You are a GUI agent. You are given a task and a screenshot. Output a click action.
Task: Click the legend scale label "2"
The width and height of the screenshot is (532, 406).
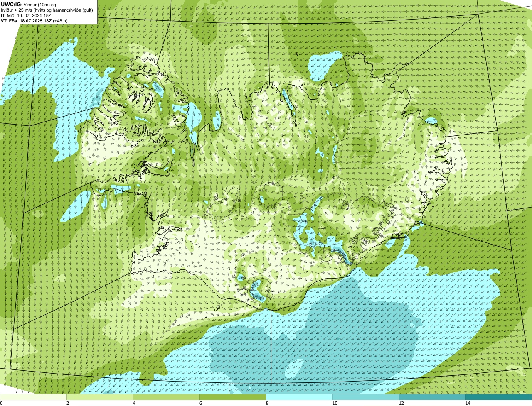pyautogui.click(x=68, y=403)
